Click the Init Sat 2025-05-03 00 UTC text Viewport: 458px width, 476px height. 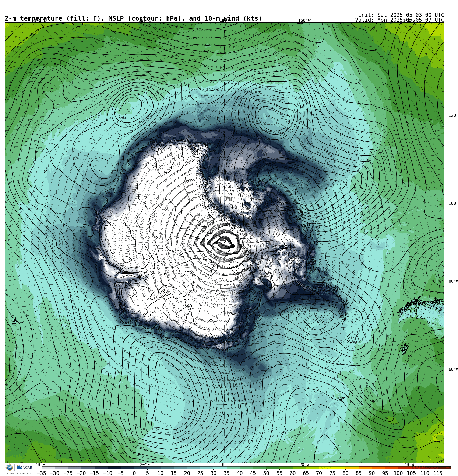click(x=401, y=15)
